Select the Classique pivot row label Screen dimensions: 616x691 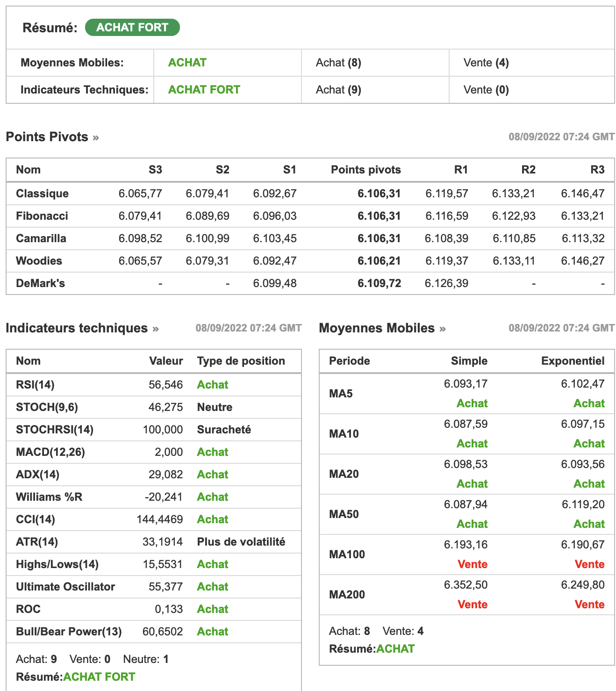point(42,194)
